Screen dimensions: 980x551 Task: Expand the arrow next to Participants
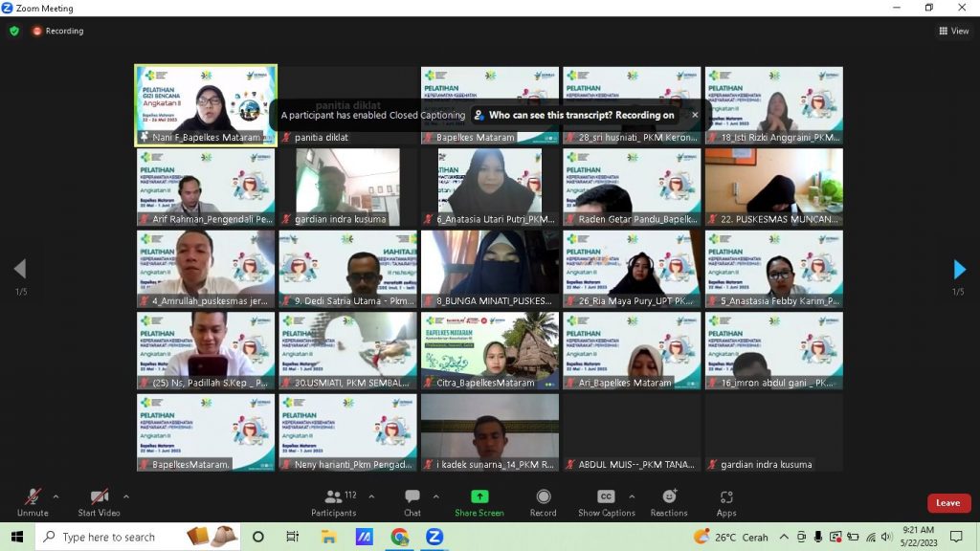[x=371, y=496]
